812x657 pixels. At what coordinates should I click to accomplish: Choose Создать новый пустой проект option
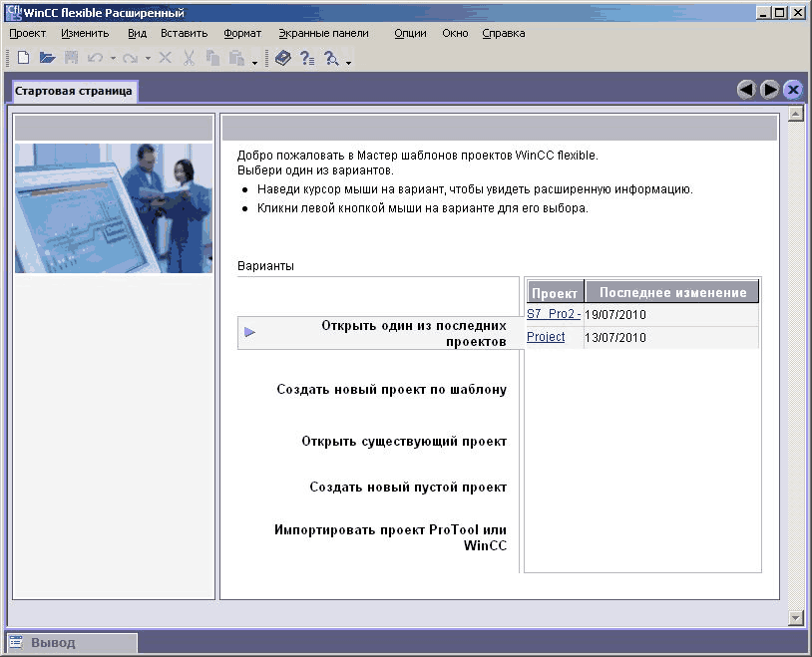pyautogui.click(x=408, y=488)
